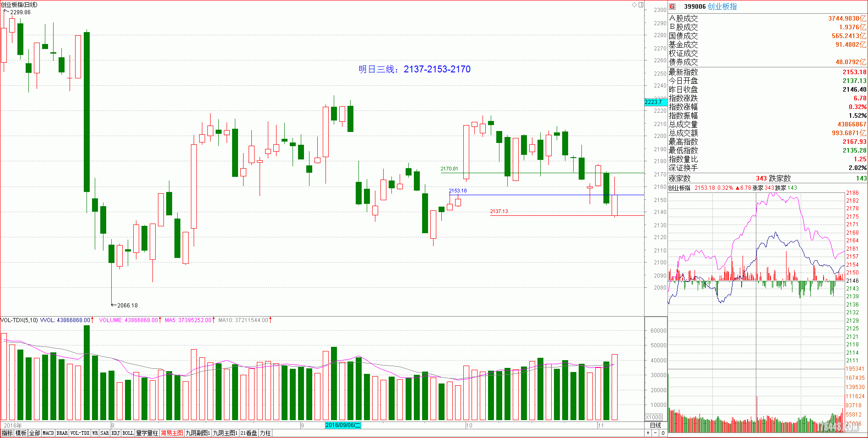This screenshot has height=438, width=868.
Task: Select the red 简易主图 tab
Action: tap(172, 433)
